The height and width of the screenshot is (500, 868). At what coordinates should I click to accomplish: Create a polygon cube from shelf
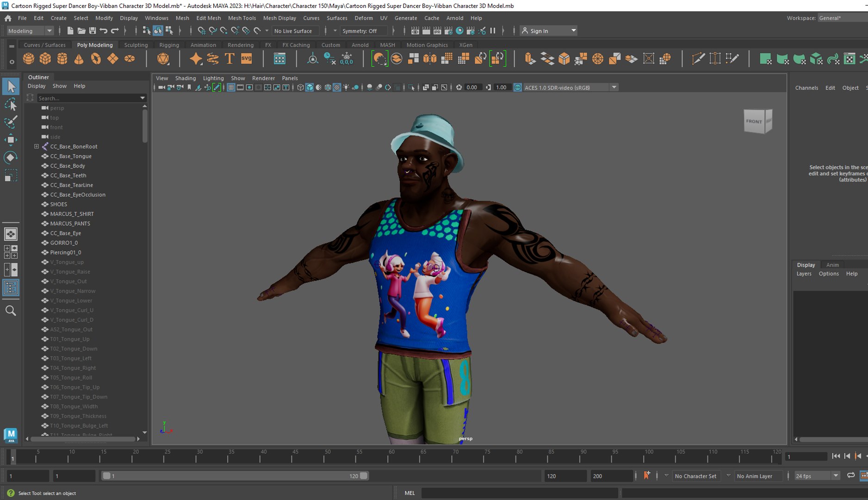(45, 59)
